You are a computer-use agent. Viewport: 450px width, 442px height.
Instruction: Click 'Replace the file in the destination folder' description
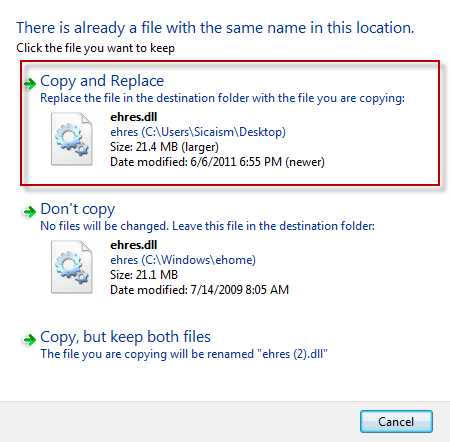click(x=222, y=98)
